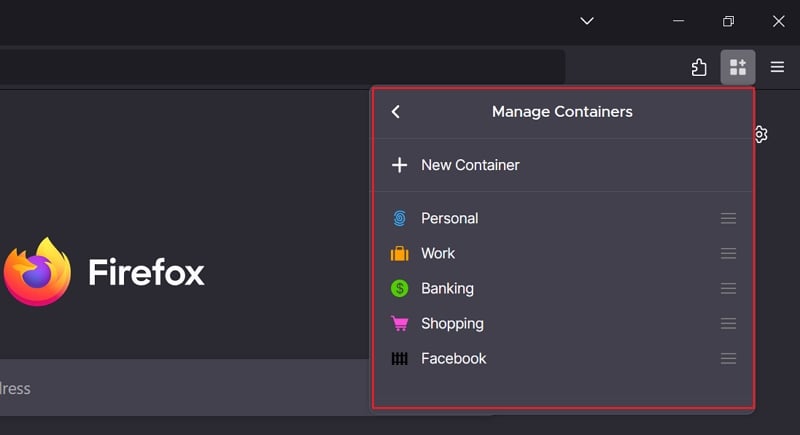The width and height of the screenshot is (800, 435).
Task: Click the Manage Containers panel title
Action: tap(562, 112)
